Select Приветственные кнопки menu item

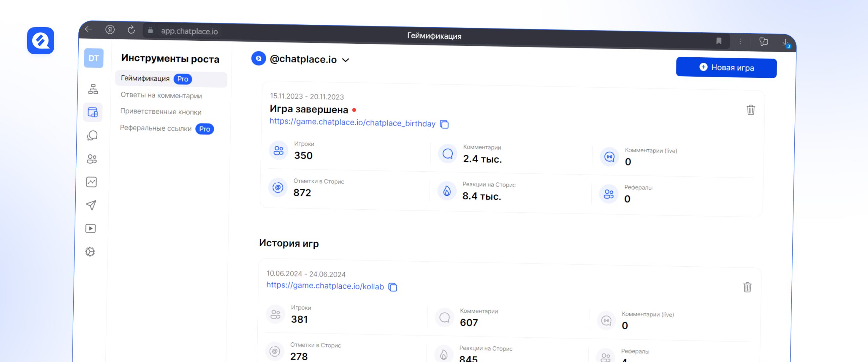point(161,112)
